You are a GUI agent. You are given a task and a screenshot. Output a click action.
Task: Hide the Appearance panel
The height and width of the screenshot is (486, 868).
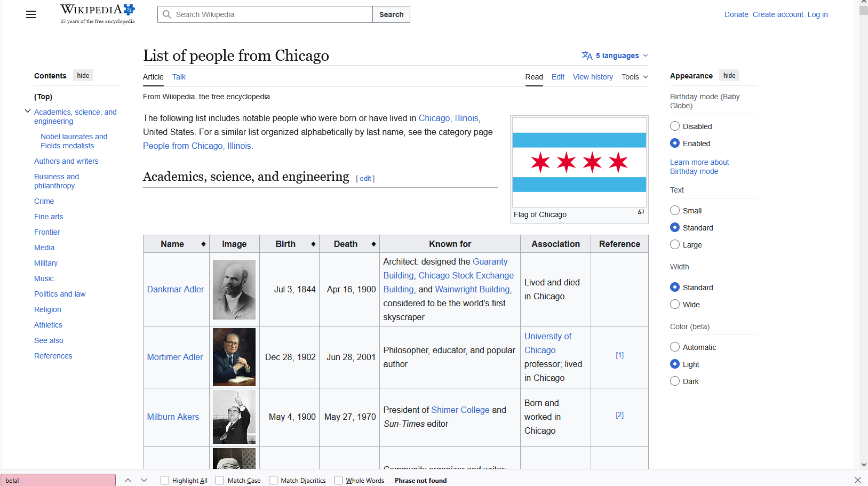pos(729,76)
